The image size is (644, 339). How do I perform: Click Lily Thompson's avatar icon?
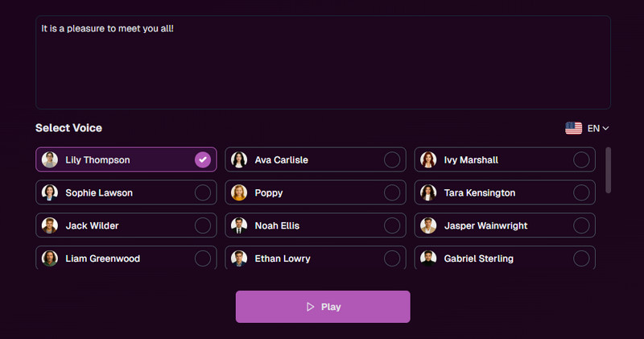pos(50,160)
